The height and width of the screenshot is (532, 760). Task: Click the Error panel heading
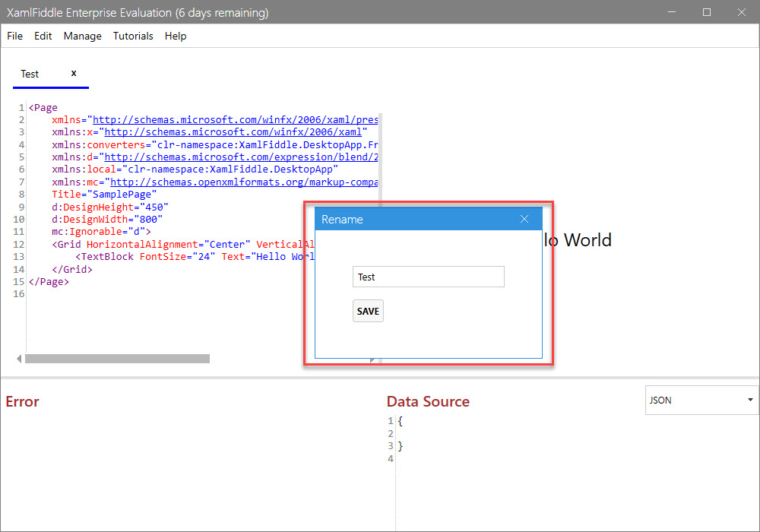22,401
